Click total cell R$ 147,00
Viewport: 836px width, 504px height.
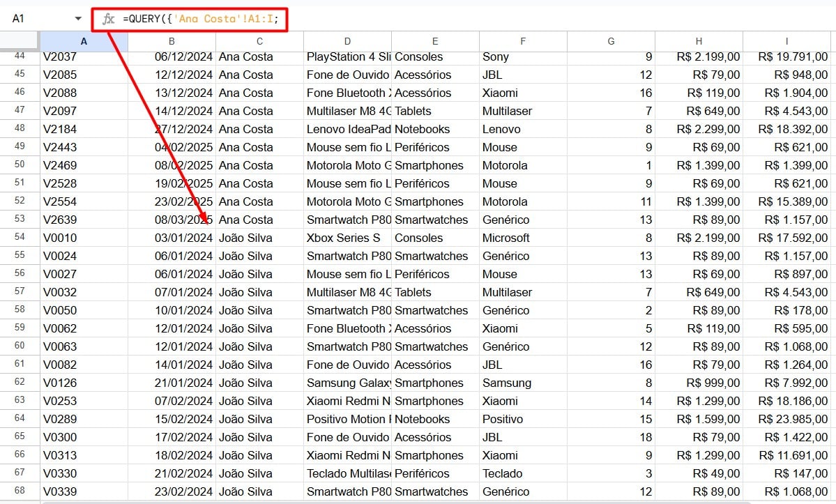pos(787,473)
